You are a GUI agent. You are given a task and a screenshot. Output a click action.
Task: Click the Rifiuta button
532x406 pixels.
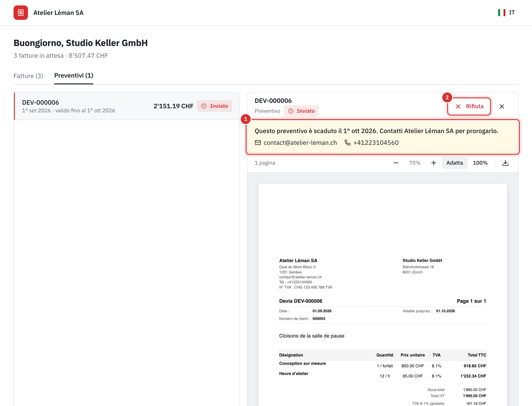tap(469, 106)
